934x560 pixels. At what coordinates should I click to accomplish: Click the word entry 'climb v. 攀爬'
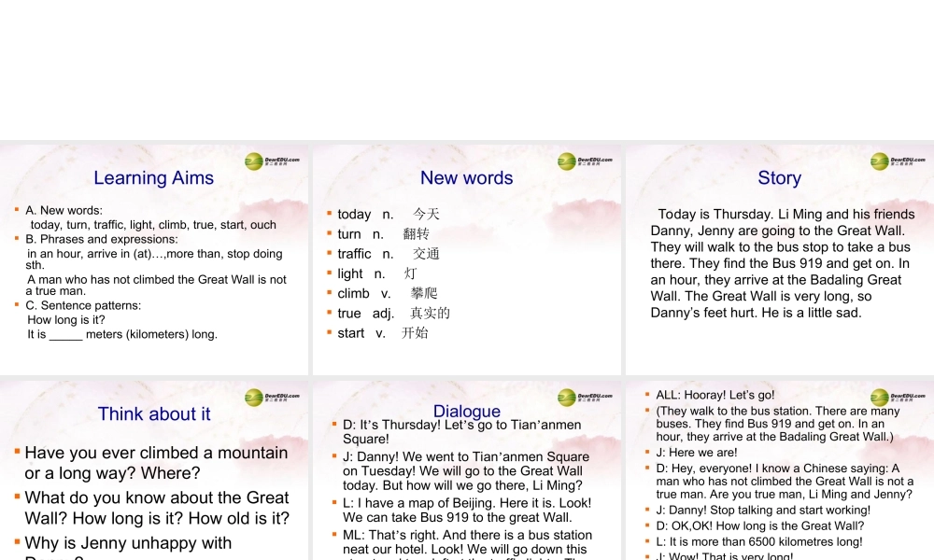pos(388,293)
